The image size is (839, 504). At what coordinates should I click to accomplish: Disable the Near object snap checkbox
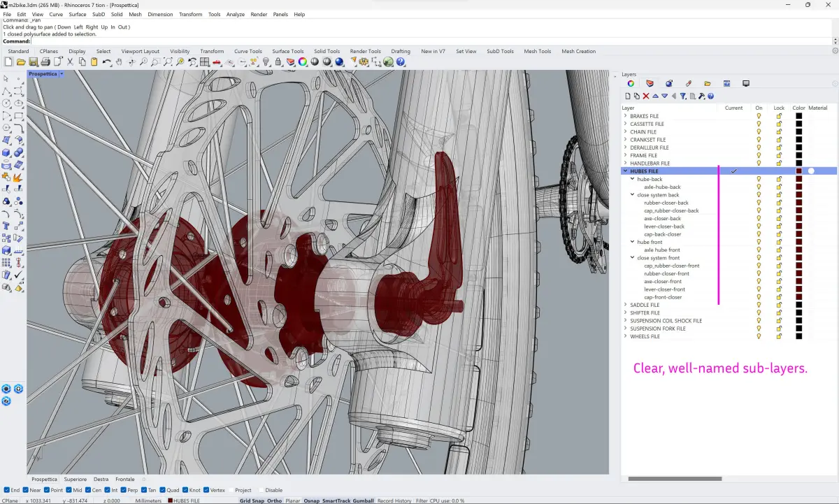pyautogui.click(x=25, y=490)
